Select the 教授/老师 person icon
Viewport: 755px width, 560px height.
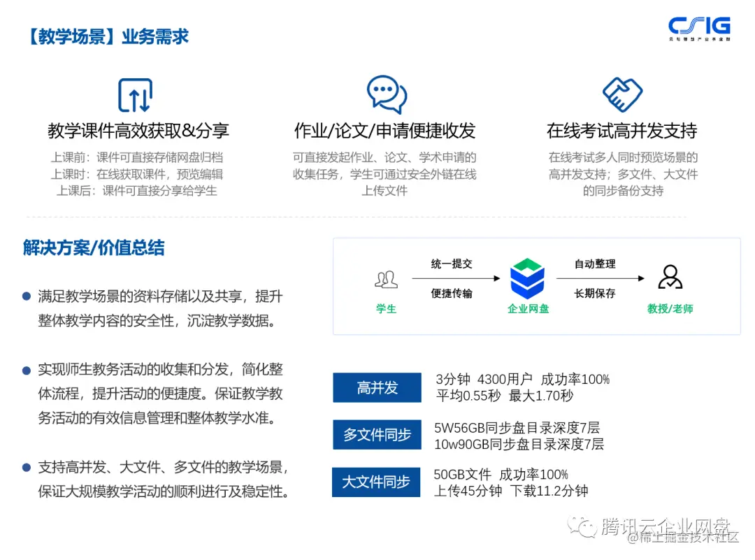pos(670,277)
